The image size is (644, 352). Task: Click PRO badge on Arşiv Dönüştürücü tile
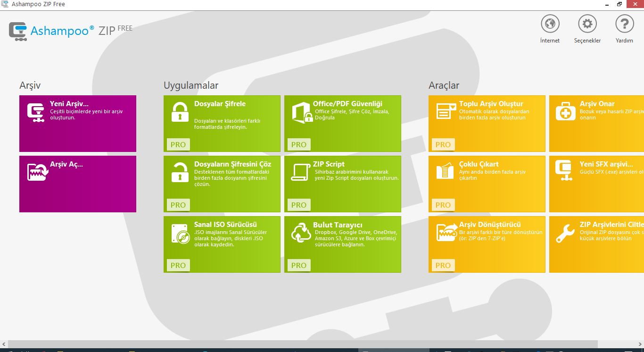[x=443, y=265]
